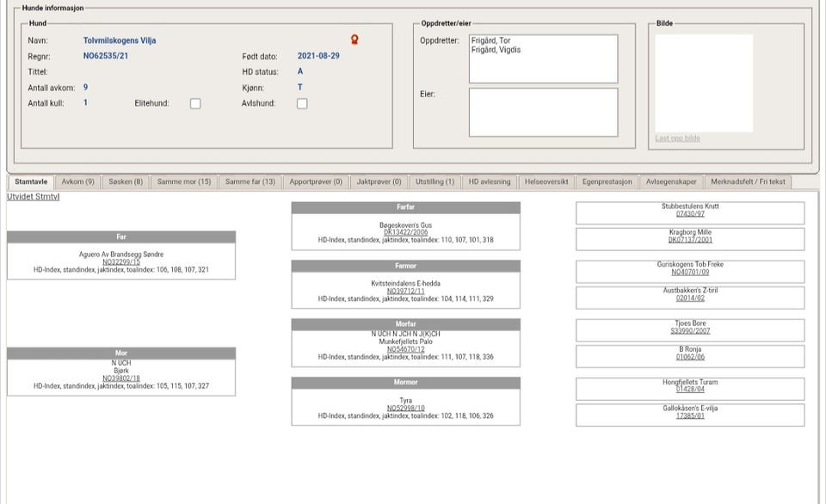Open Hongfjellets Turam registration 01428/04
Viewport: 826px width, 504px height.
tap(690, 390)
